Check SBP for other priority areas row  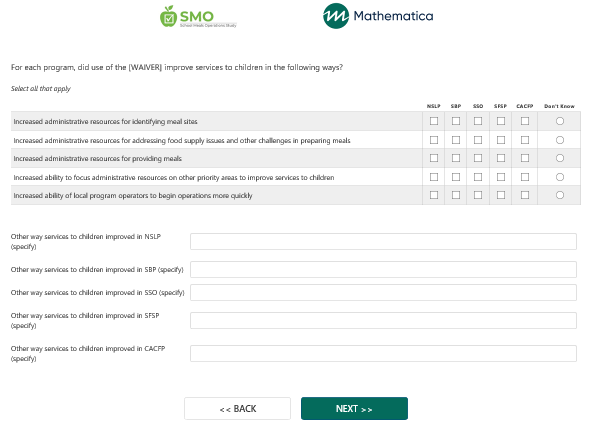(456, 177)
